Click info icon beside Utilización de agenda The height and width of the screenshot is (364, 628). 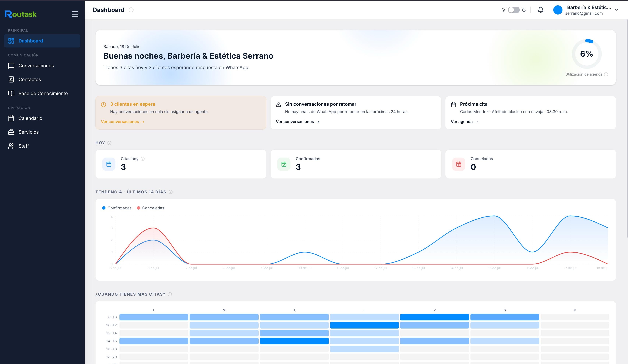click(606, 74)
